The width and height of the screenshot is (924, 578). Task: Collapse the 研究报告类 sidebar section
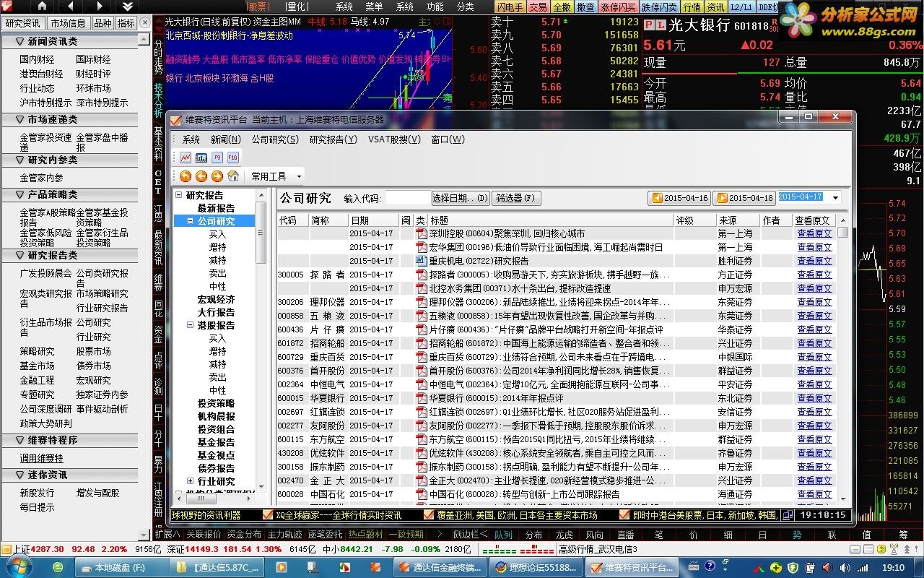pos(19,255)
